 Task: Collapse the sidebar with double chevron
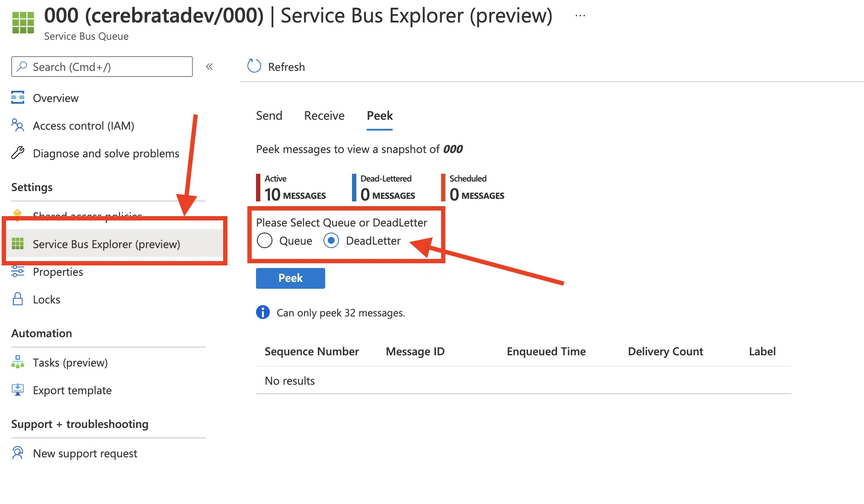click(x=209, y=67)
